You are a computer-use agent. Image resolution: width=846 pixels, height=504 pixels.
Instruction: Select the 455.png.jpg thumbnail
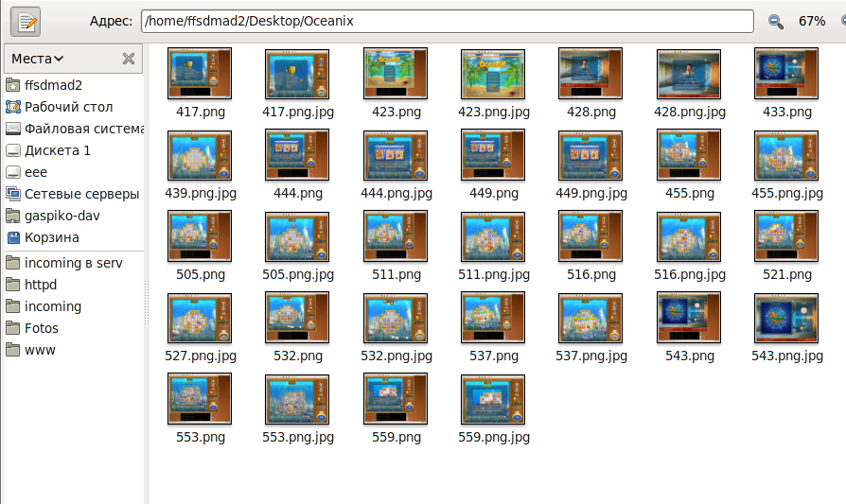point(786,155)
